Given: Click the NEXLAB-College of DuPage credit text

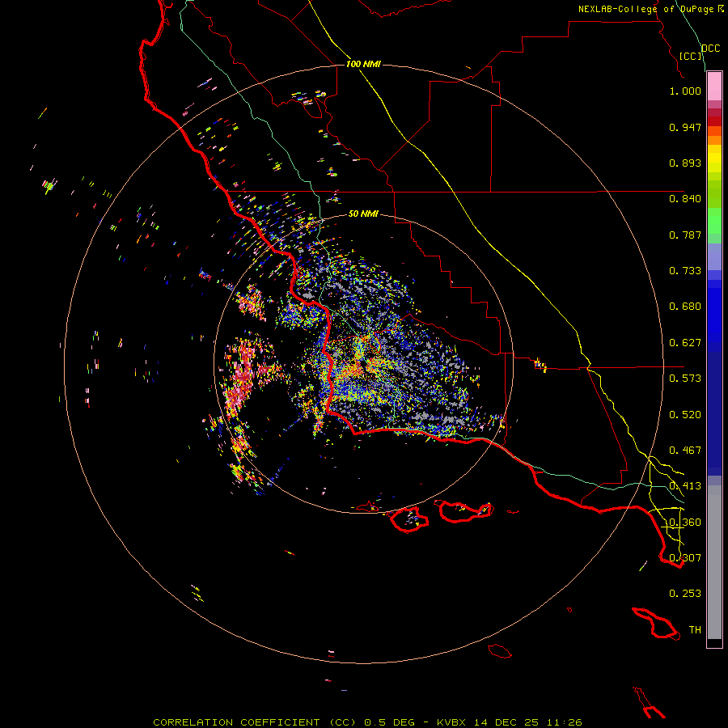Looking at the screenshot, I should click(x=651, y=9).
